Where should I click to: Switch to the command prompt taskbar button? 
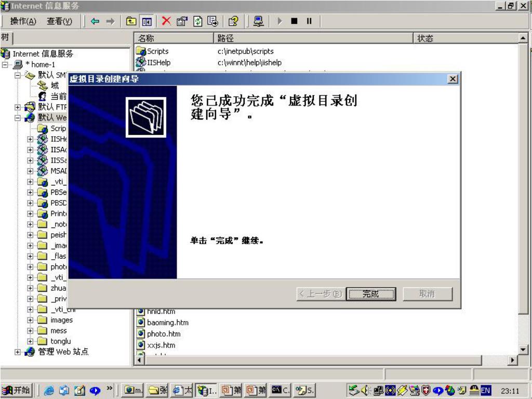(x=281, y=391)
